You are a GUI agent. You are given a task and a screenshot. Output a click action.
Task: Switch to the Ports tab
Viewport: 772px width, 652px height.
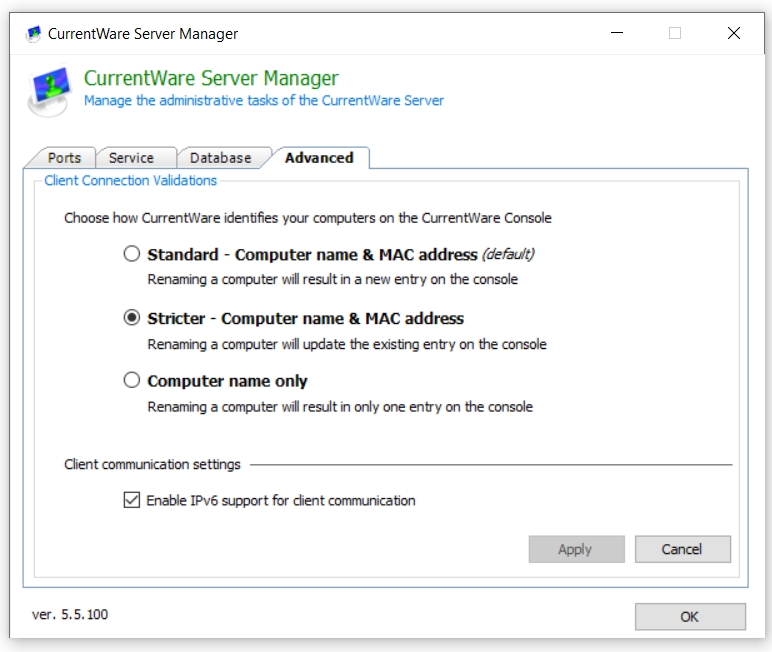pos(64,158)
